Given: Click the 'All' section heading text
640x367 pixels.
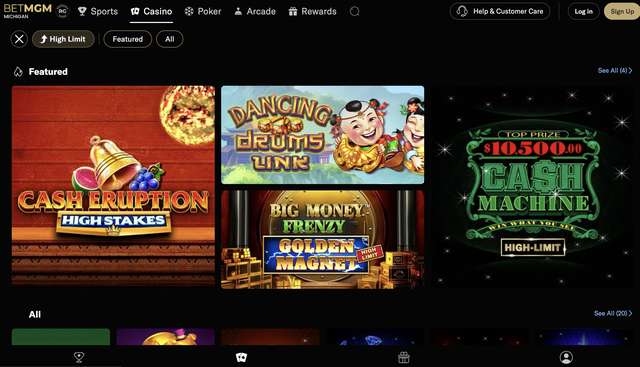Looking at the screenshot, I should pos(35,314).
